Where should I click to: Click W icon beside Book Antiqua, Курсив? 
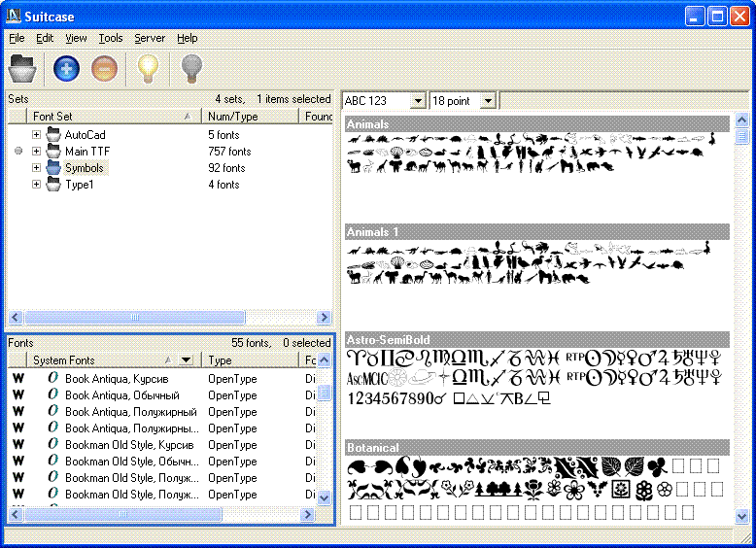pyautogui.click(x=18, y=378)
